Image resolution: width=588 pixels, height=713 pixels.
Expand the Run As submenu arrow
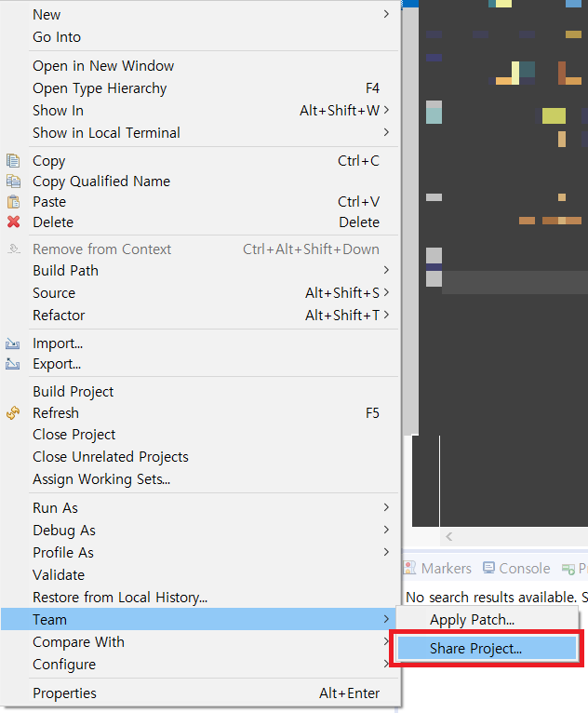386,507
